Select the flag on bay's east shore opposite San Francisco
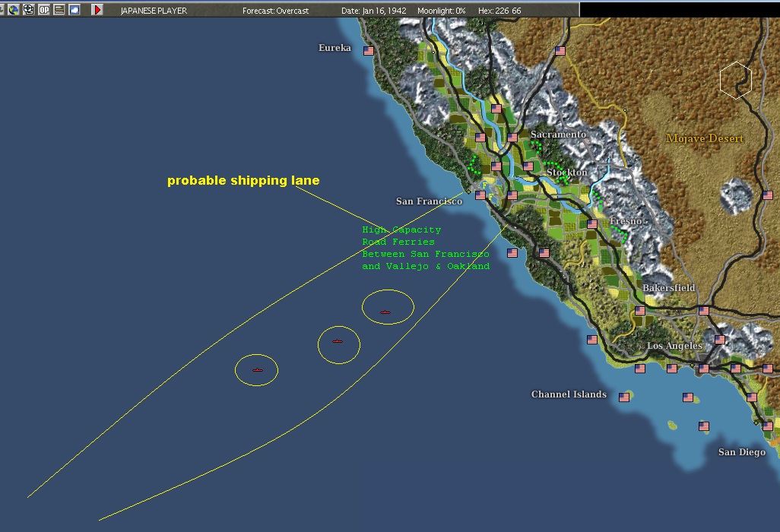The width and height of the screenshot is (780, 532). [512, 195]
